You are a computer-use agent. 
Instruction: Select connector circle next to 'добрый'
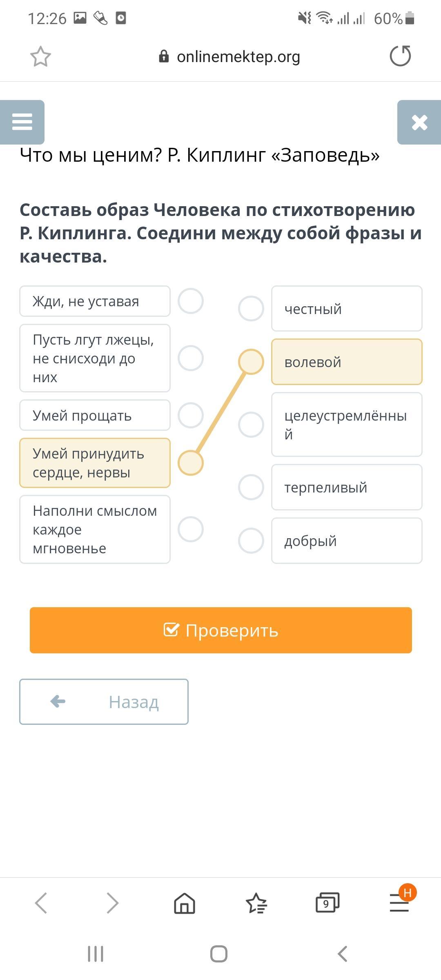click(x=251, y=541)
